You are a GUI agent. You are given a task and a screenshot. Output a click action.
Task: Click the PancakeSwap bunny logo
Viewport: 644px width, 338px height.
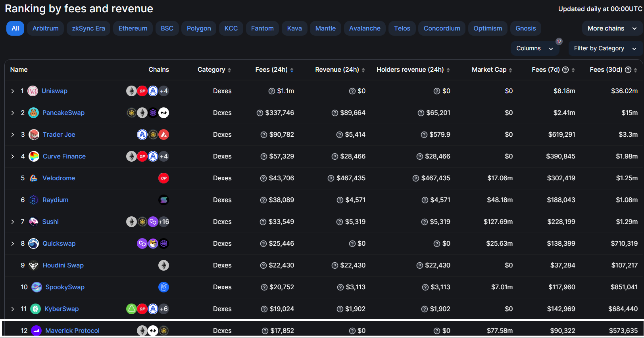[34, 113]
